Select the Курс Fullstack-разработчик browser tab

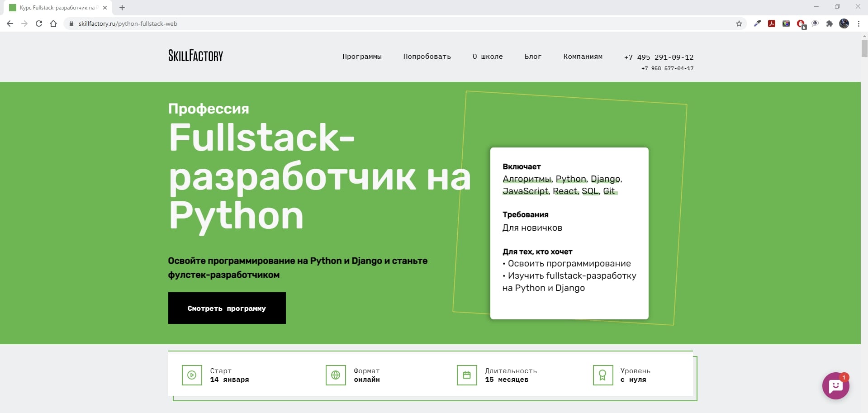58,8
